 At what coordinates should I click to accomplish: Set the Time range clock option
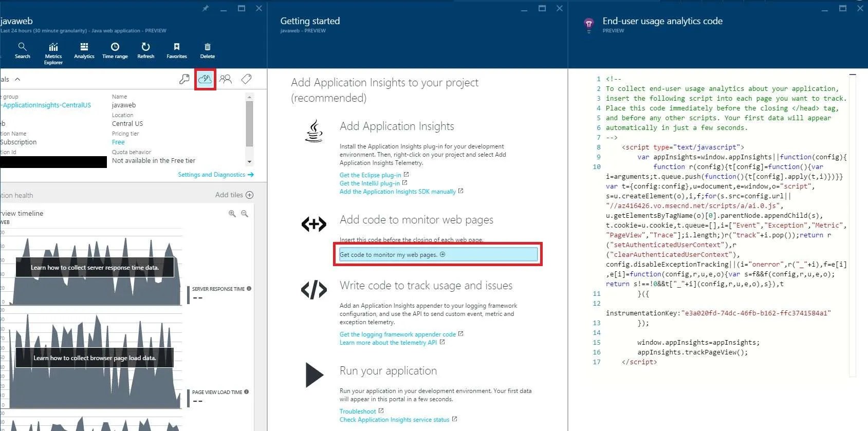(115, 50)
